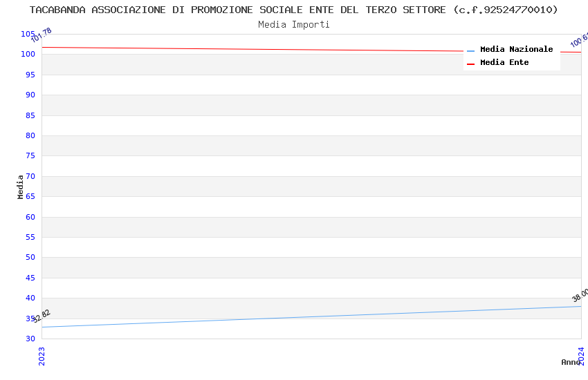Click the 32.82 data label
This screenshot has width=588, height=380.
click(41, 316)
